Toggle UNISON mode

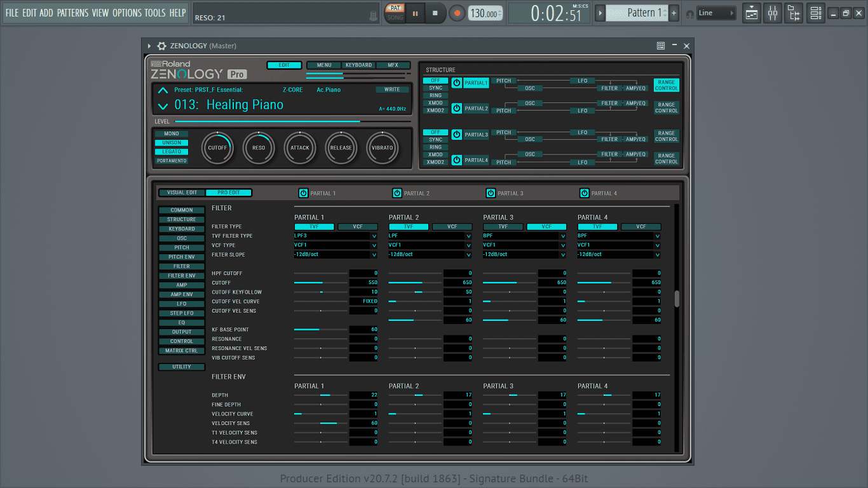click(x=172, y=143)
